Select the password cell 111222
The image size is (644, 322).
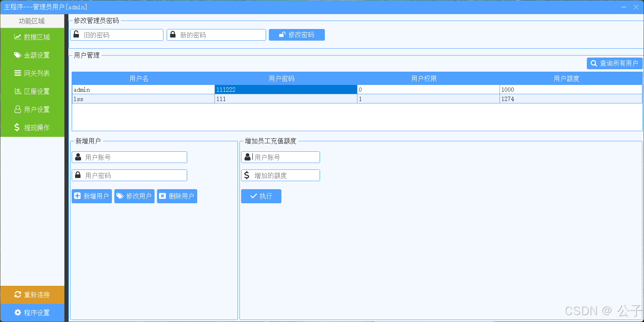point(286,89)
